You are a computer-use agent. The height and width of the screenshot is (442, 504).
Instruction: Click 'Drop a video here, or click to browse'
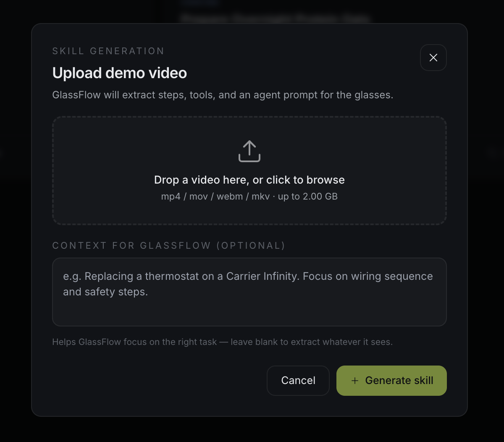[249, 180]
